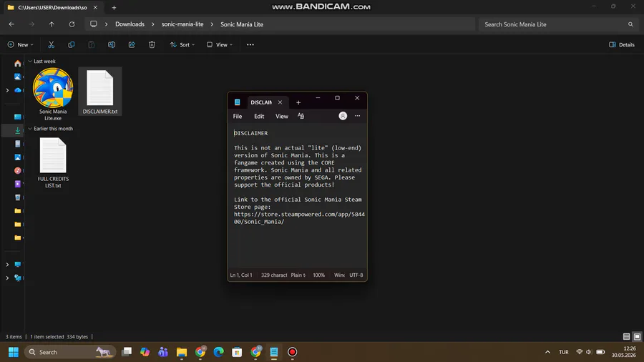Open Notepad settings account icon
Screen dimensions: 644x362
click(343, 116)
